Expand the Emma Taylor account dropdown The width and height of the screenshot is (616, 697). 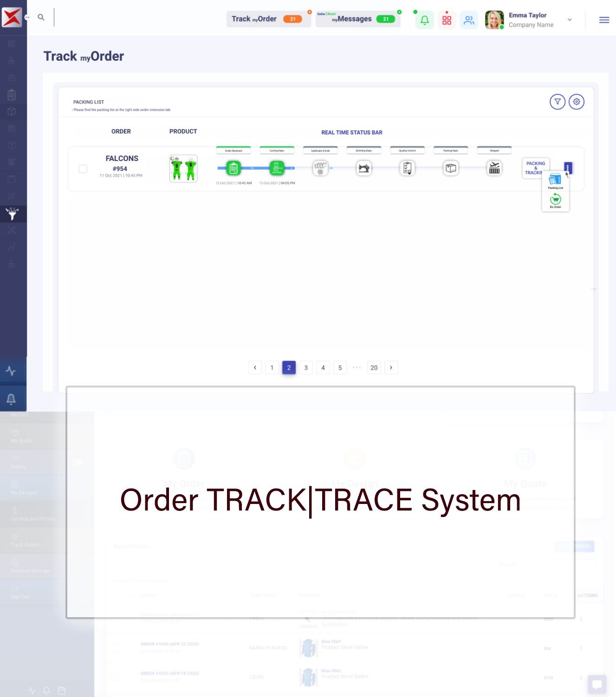570,20
